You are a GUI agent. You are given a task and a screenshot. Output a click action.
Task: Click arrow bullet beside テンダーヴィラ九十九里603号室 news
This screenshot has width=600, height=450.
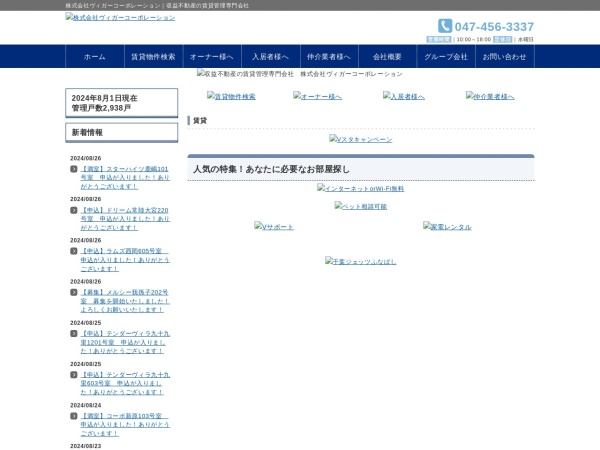point(74,375)
